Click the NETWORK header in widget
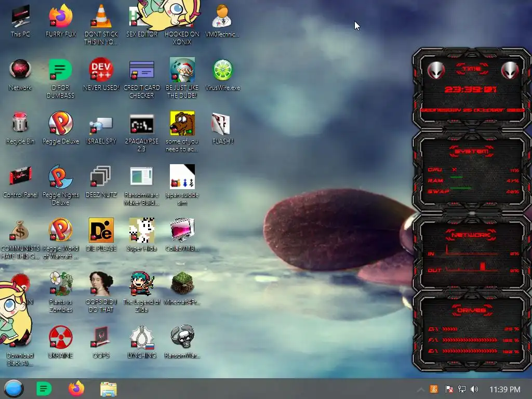 point(471,235)
